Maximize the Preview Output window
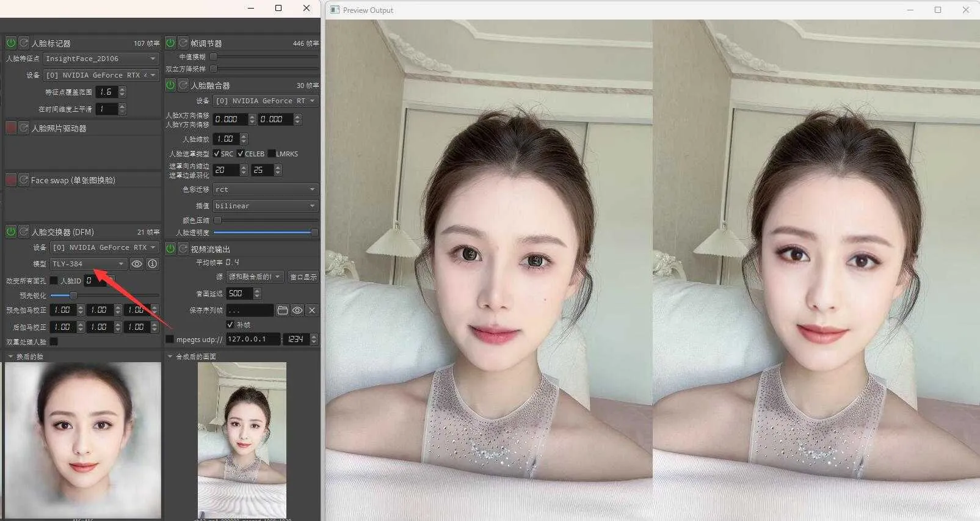Image resolution: width=980 pixels, height=521 pixels. click(938, 10)
